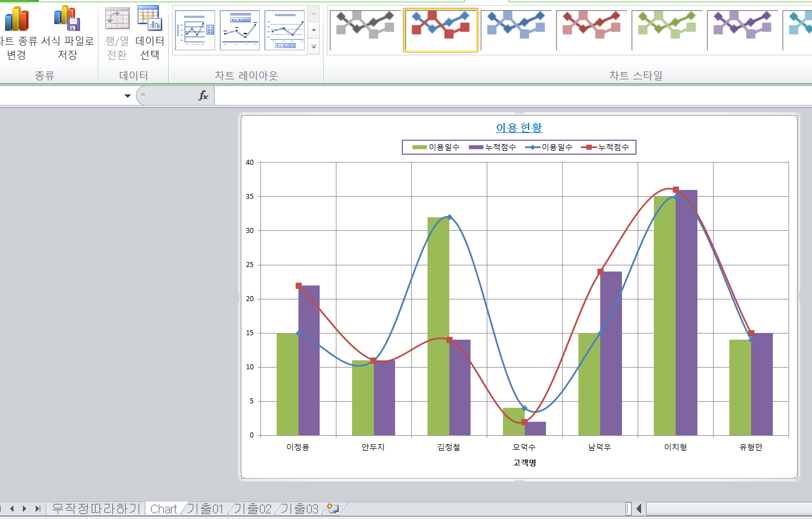Expand the chart layout gallery More button
The width and height of the screenshot is (812, 519).
pyautogui.click(x=314, y=47)
